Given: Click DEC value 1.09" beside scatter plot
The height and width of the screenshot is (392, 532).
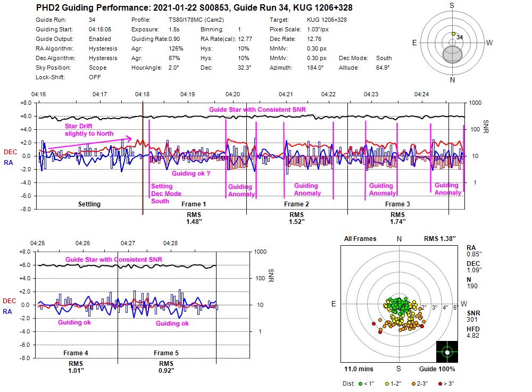Looking at the screenshot, I should [x=474, y=270].
